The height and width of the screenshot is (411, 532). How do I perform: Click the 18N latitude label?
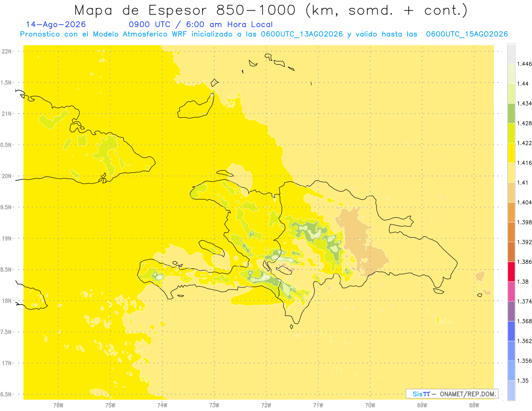coord(8,301)
